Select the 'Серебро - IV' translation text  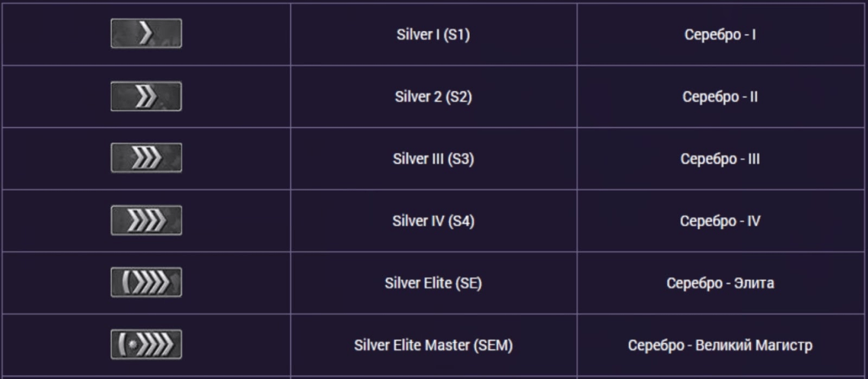click(720, 221)
